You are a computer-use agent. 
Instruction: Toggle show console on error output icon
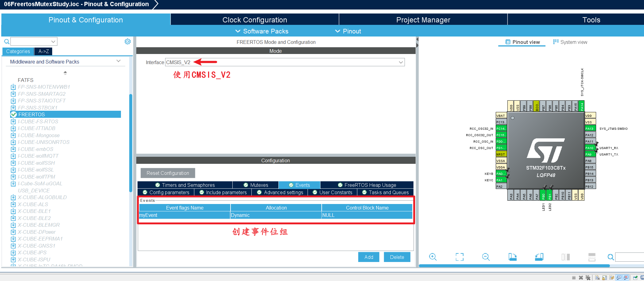pos(626,278)
